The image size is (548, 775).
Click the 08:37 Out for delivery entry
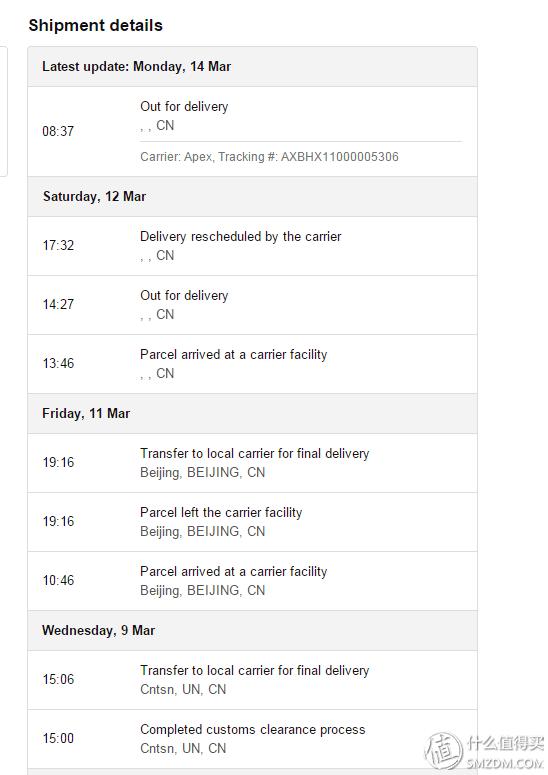point(253,131)
